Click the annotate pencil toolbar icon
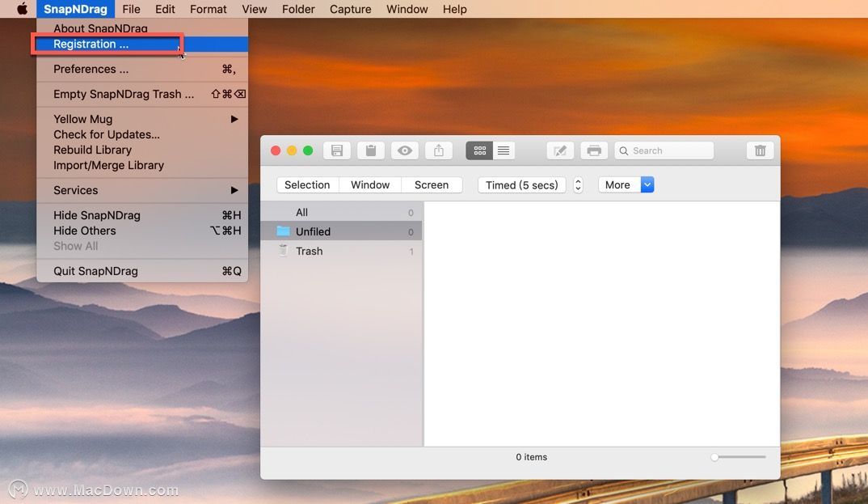The image size is (868, 504). [560, 150]
